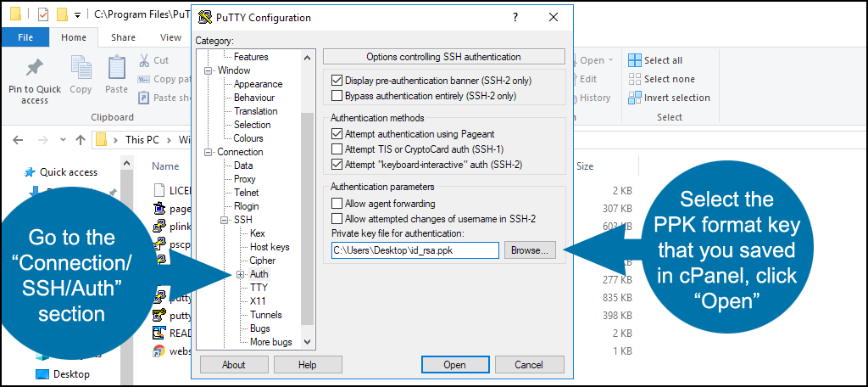The width and height of the screenshot is (868, 387).
Task: Collapse the SSH tree node
Action: [224, 220]
